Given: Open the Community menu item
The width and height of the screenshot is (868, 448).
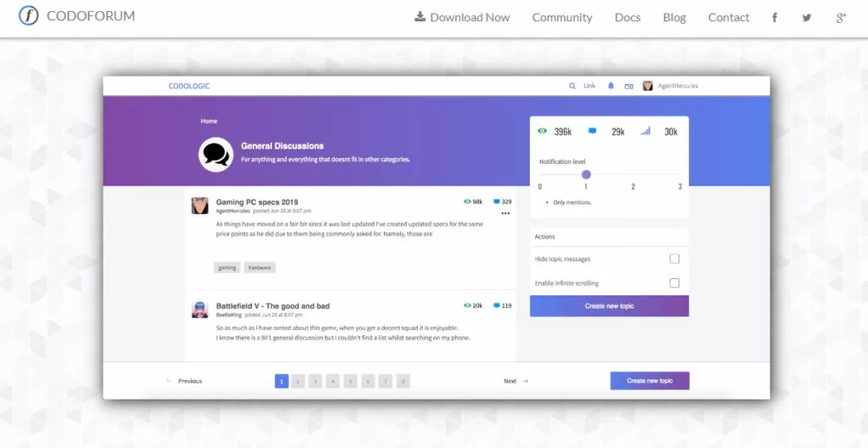Looking at the screenshot, I should coord(562,17).
